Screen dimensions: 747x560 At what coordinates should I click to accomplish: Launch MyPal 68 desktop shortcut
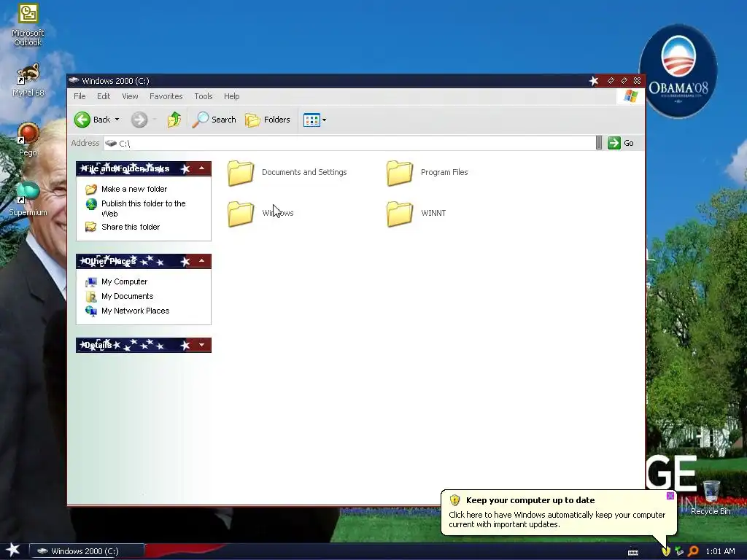coord(28,80)
